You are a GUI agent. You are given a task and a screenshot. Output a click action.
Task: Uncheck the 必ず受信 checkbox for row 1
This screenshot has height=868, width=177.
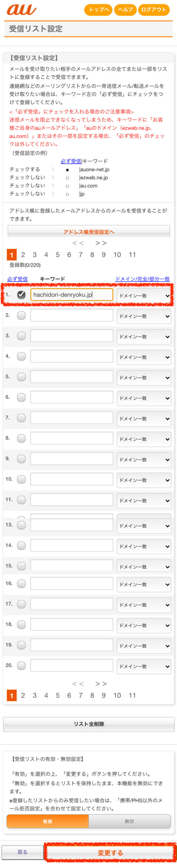pos(21,295)
